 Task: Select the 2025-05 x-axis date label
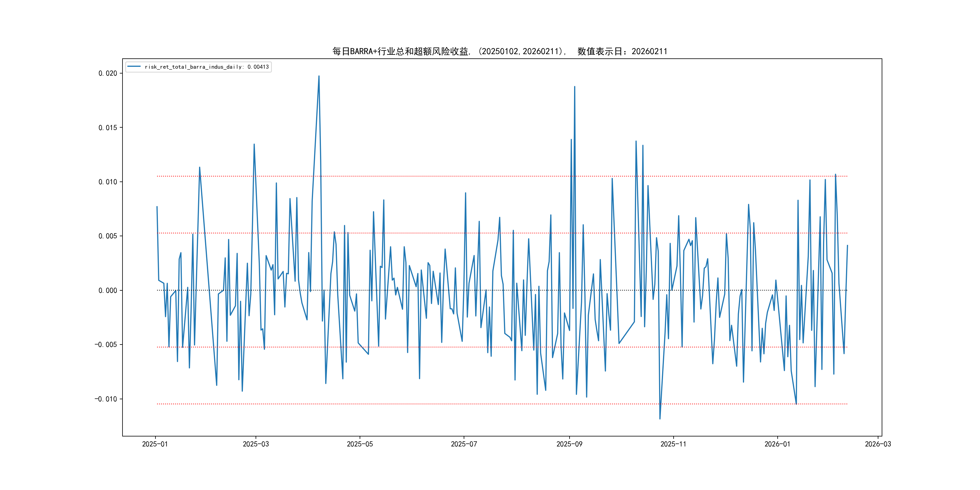pos(360,444)
